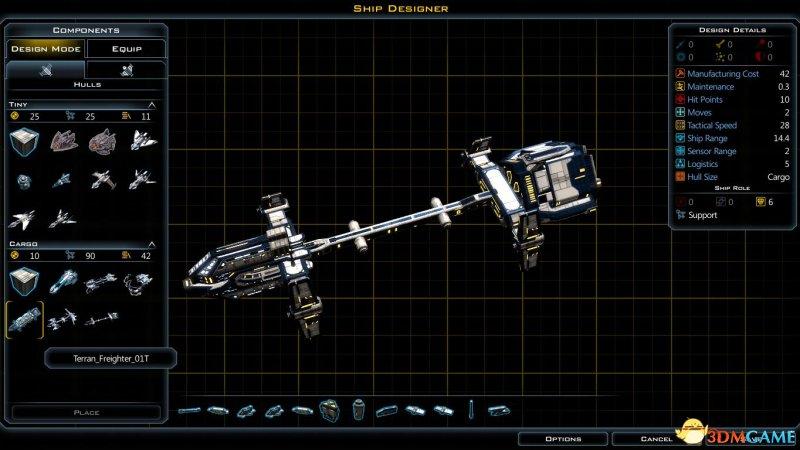Viewport: 800px width, 450px height.
Task: Open the ship parts sub-tab icon
Action: [126, 70]
